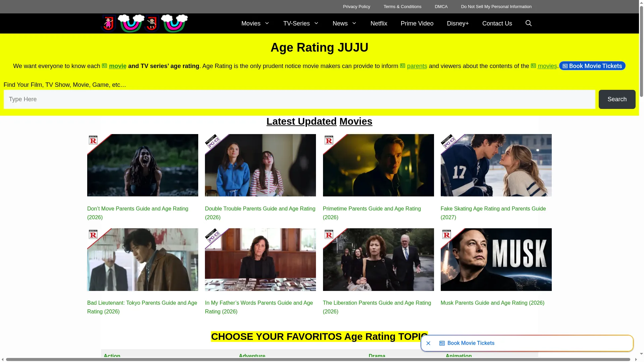Open Bad Lieutenant: Tokyo Parents Guide link
This screenshot has height=362, width=644.
coord(142,307)
